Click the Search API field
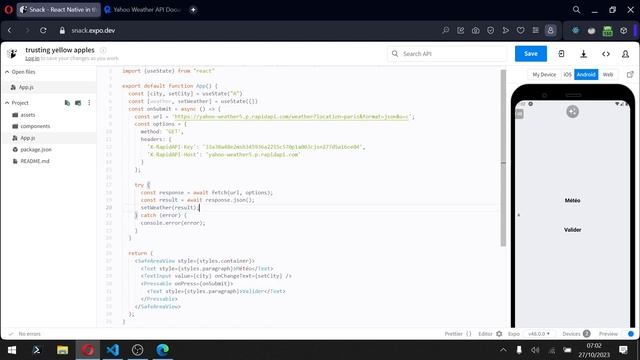Image resolution: width=640 pixels, height=360 pixels. pyautogui.click(x=447, y=53)
